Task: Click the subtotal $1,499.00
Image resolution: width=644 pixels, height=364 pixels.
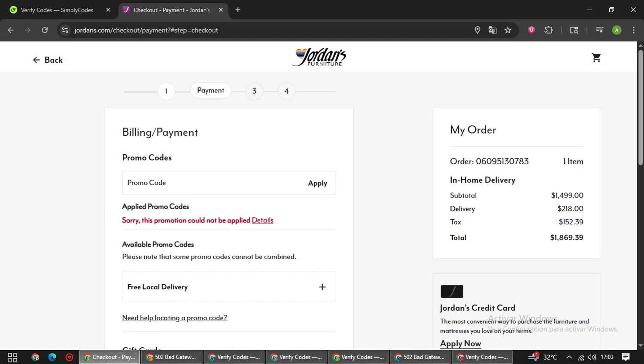Action: click(567, 196)
